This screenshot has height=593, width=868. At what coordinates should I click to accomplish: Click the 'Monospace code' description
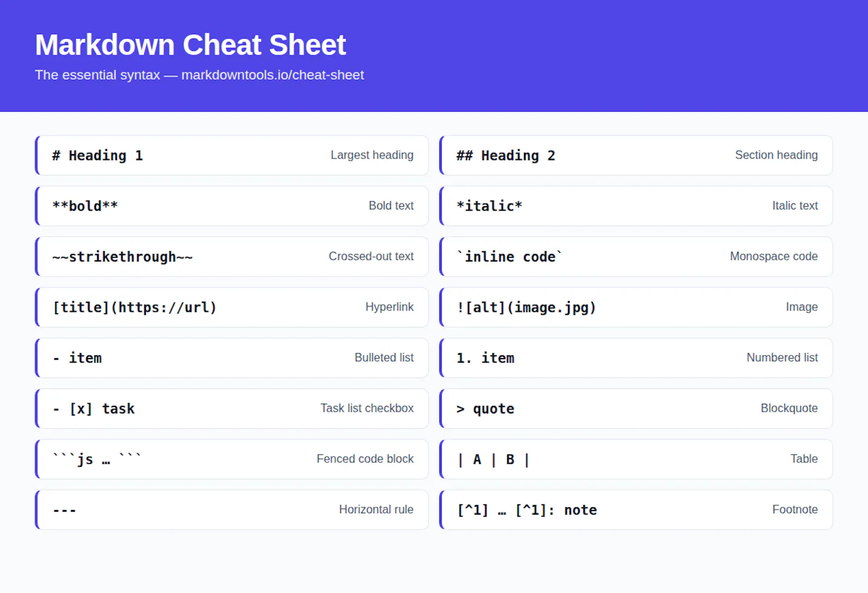coord(774,256)
